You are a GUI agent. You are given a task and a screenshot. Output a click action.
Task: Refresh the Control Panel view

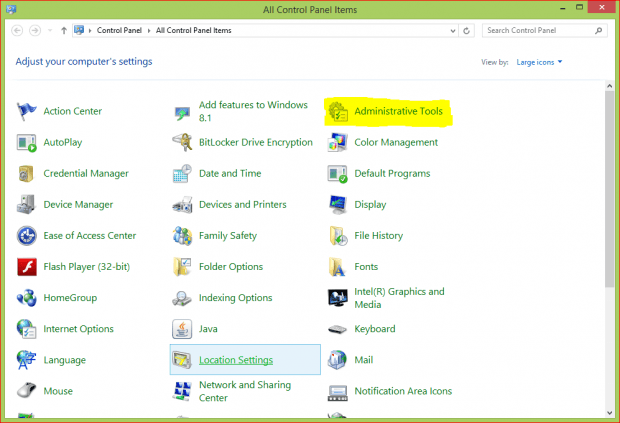(467, 30)
